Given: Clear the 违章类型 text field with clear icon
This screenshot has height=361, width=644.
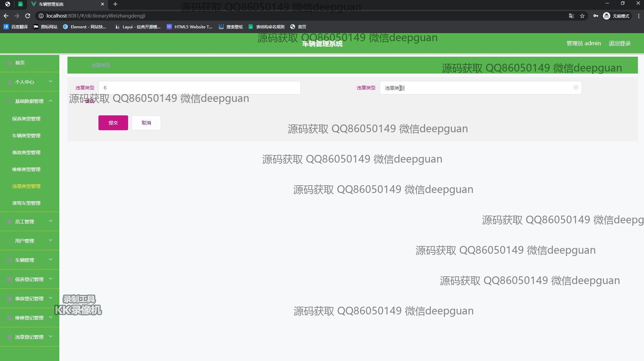Looking at the screenshot, I should pyautogui.click(x=576, y=87).
